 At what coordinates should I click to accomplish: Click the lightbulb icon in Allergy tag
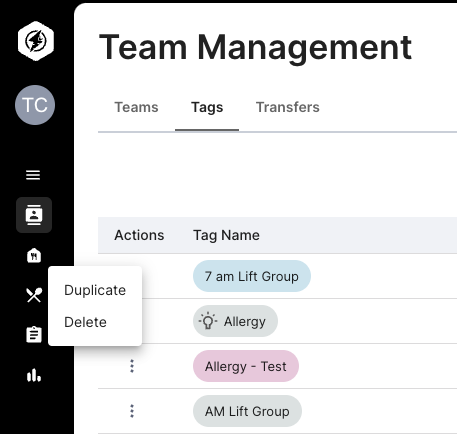click(208, 321)
